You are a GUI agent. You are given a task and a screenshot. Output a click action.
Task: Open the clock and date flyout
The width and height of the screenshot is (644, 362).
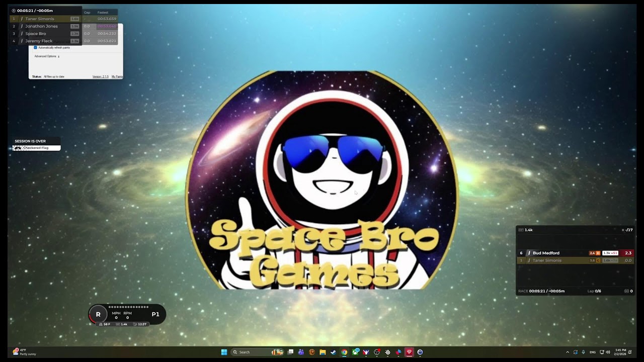pos(620,352)
